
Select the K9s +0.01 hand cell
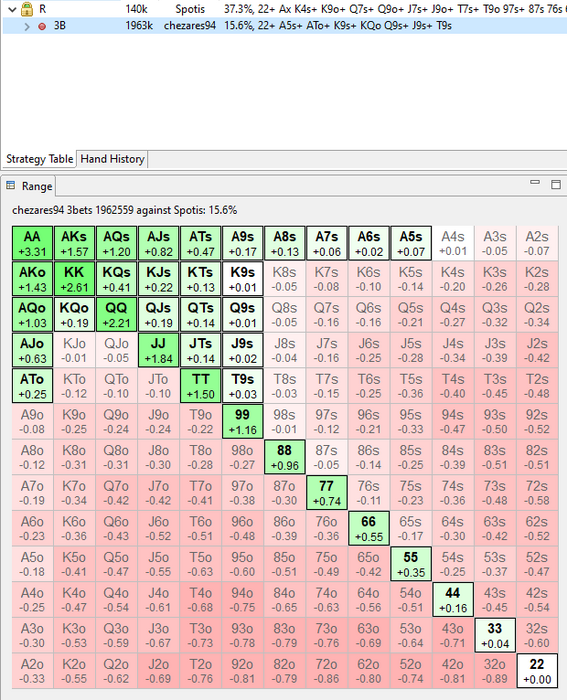pyautogui.click(x=242, y=279)
